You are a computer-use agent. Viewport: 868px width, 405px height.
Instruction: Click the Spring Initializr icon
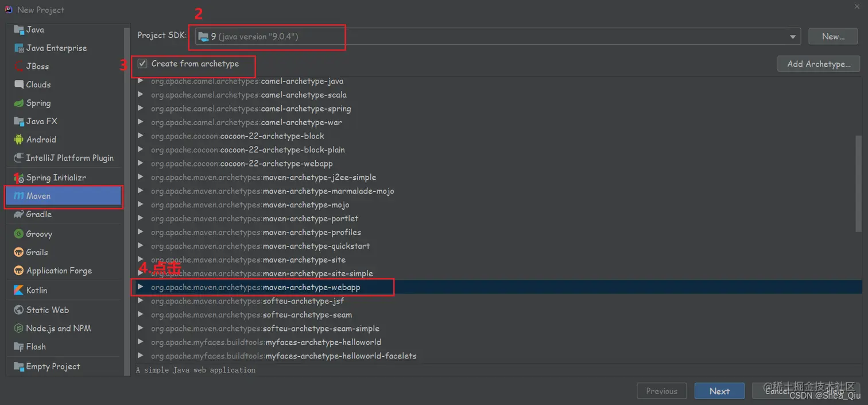(18, 178)
